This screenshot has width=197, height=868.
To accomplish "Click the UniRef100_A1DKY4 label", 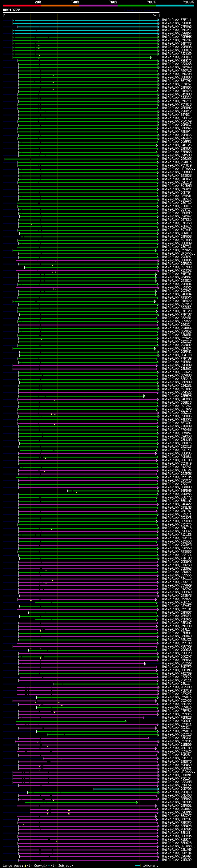I will click(x=177, y=839).
